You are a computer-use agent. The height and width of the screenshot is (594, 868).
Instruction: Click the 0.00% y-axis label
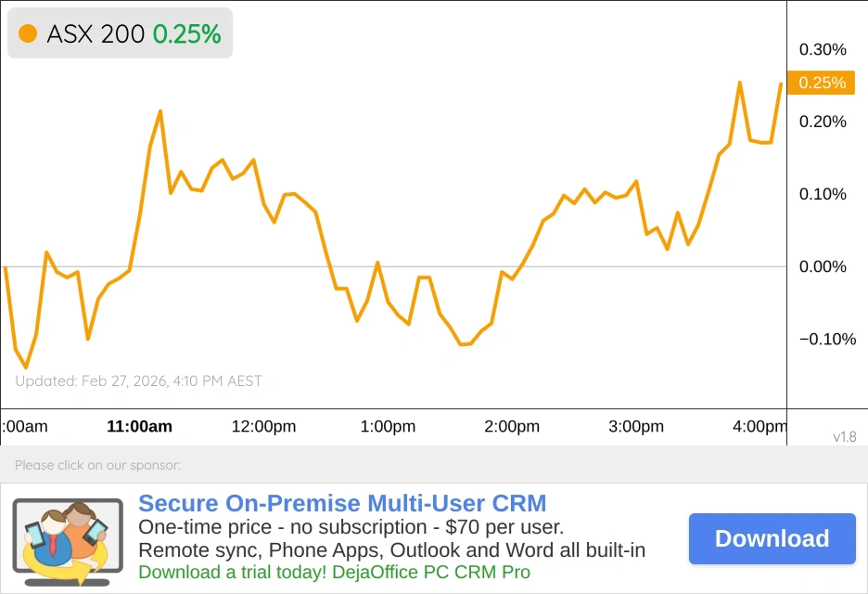tap(823, 266)
